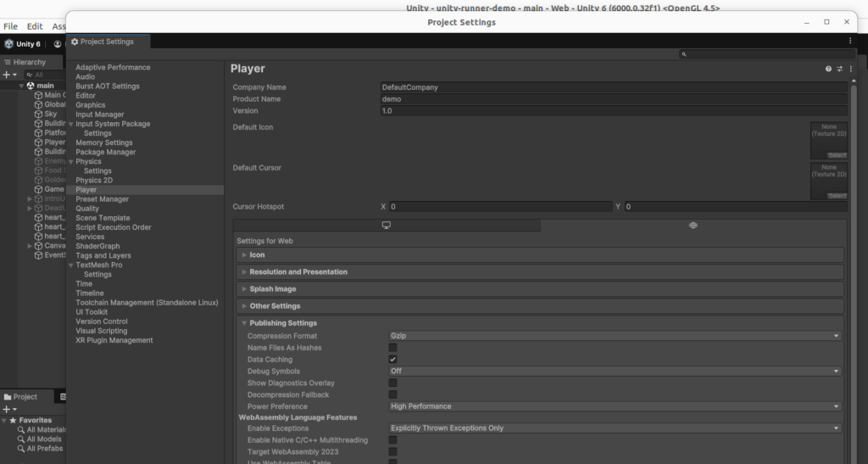The height and width of the screenshot is (464, 868).
Task: Collapse TextMesh Pro sidebar arrow
Action: (x=71, y=266)
